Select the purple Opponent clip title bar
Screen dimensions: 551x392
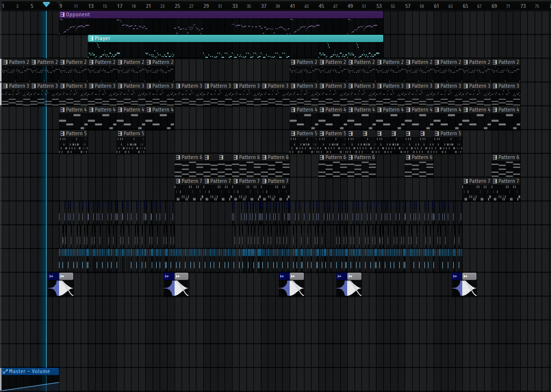[x=221, y=15]
